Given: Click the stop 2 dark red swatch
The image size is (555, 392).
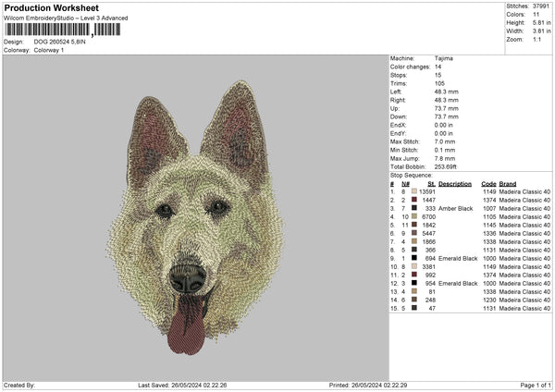Looking at the screenshot, I should (x=413, y=200).
